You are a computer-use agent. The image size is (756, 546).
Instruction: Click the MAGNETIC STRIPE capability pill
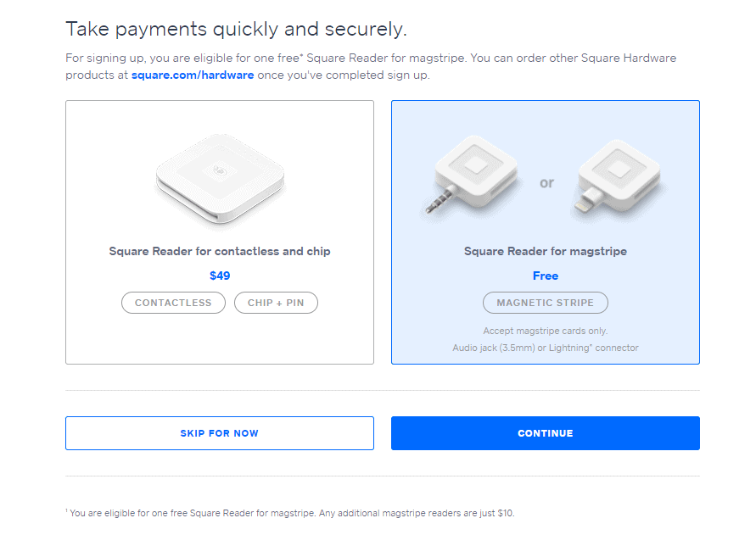click(x=546, y=303)
